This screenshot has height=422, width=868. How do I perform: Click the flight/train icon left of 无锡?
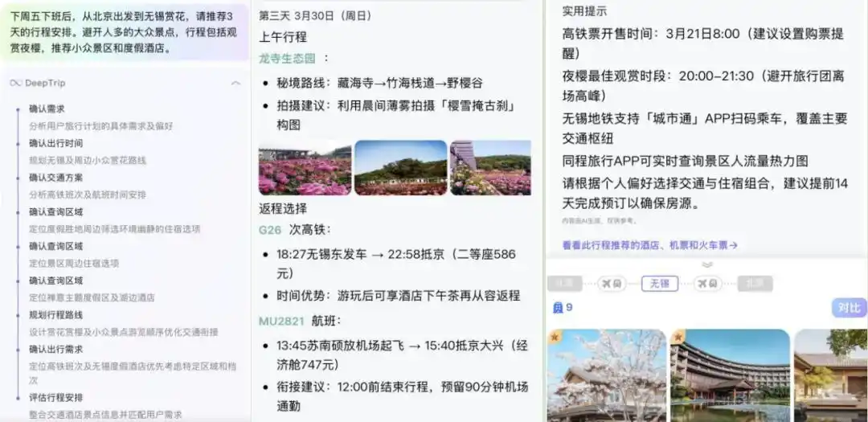pos(612,284)
